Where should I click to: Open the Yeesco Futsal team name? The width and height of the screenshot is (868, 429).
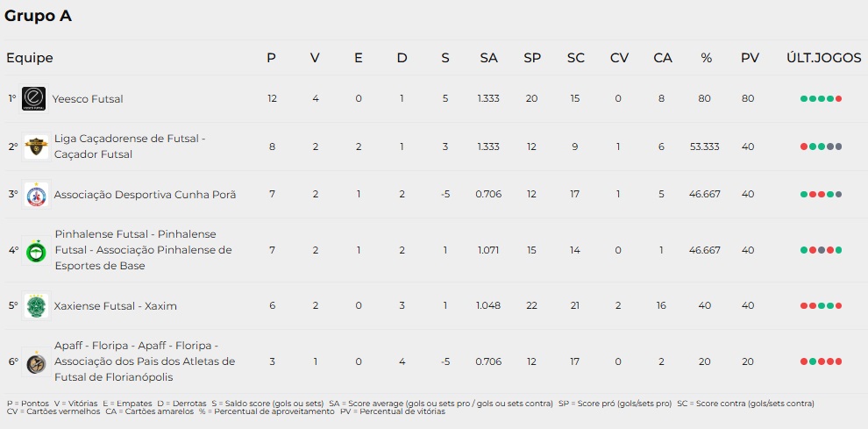88,98
